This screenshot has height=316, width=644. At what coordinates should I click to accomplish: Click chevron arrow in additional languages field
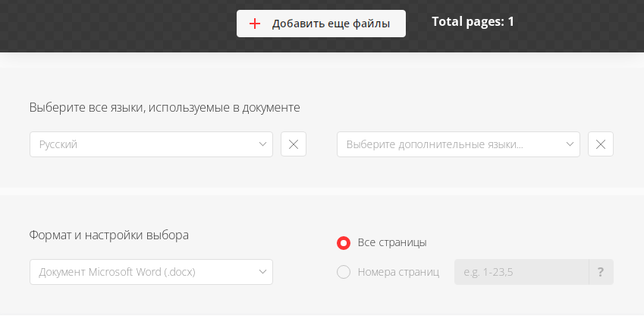click(x=570, y=144)
